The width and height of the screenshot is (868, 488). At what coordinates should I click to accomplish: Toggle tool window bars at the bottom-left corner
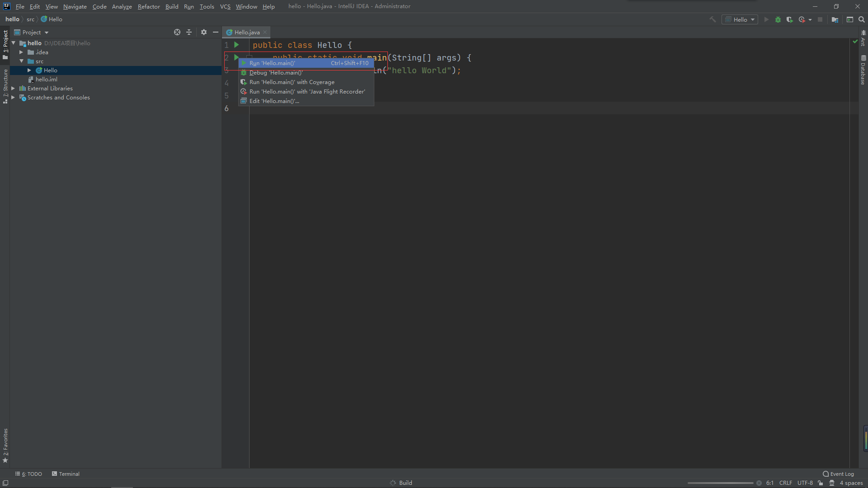[5, 483]
